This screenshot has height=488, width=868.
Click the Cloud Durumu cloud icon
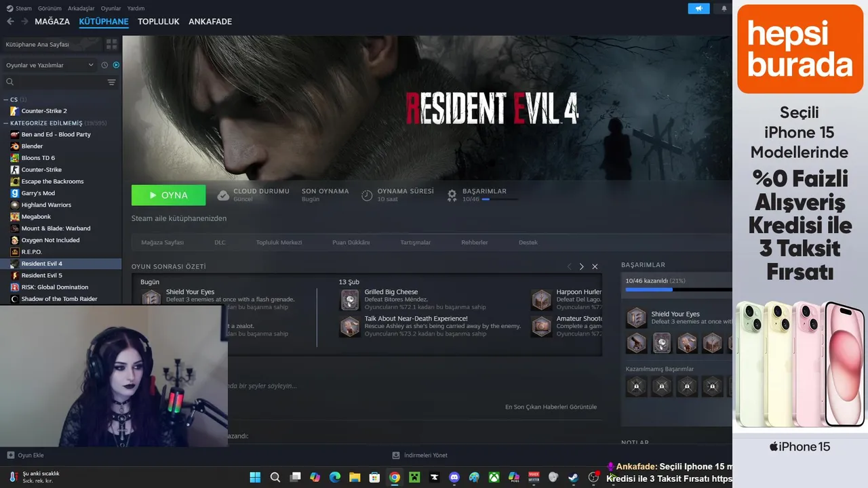[223, 195]
